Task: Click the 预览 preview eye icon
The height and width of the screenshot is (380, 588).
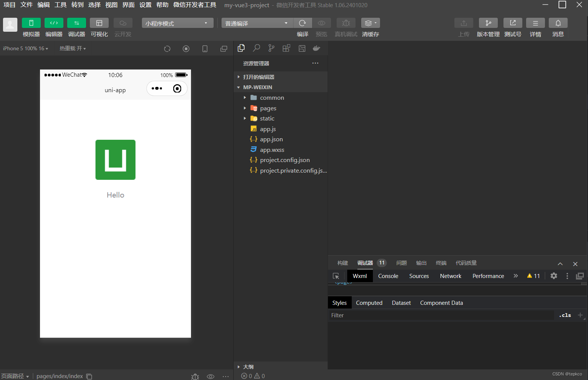Action: click(322, 23)
